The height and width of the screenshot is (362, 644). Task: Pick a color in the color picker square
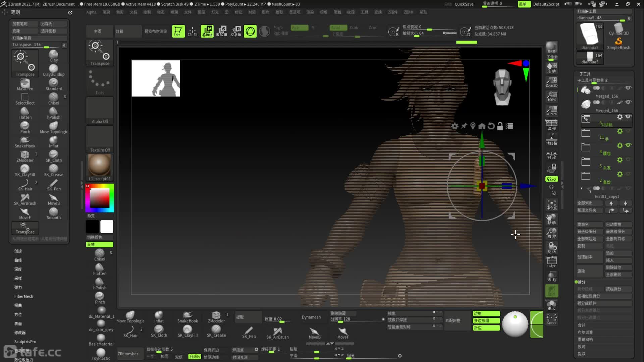pyautogui.click(x=99, y=198)
